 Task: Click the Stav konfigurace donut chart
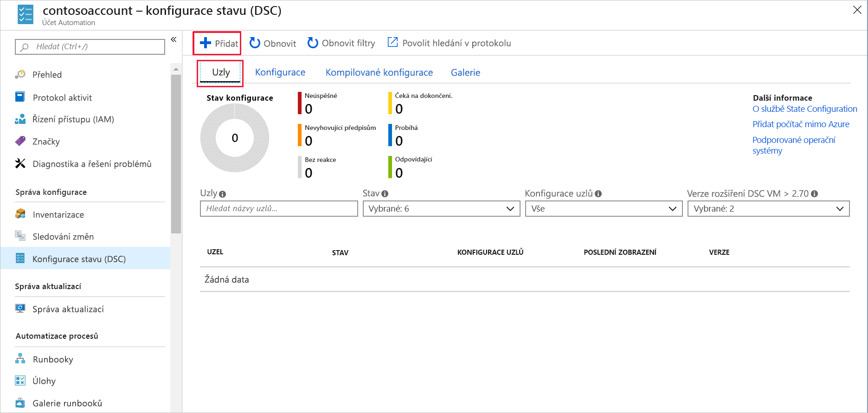tap(235, 138)
